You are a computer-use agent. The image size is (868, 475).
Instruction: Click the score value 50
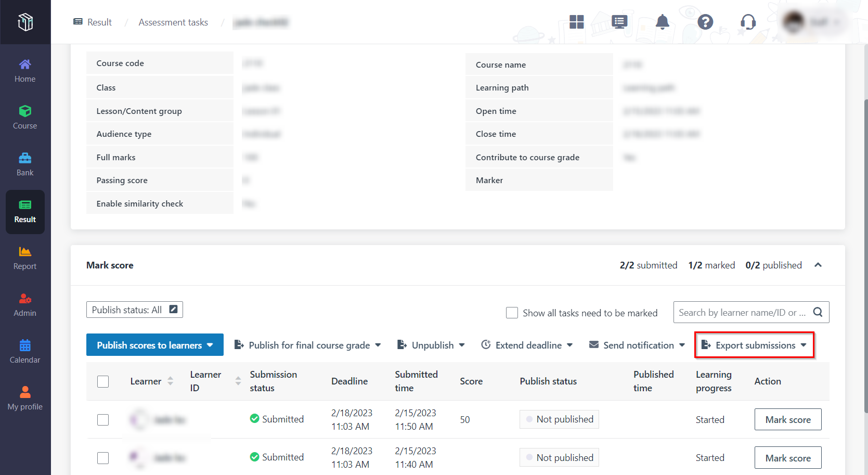[465, 420]
